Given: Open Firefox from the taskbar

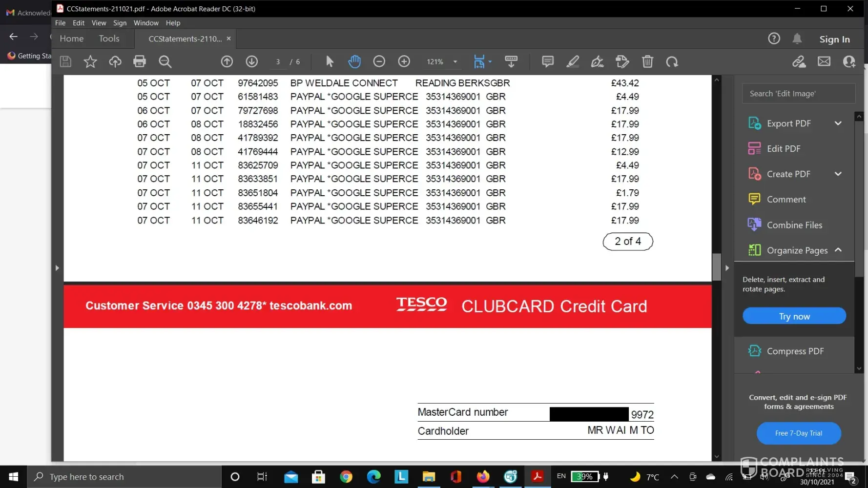Looking at the screenshot, I should [x=483, y=477].
